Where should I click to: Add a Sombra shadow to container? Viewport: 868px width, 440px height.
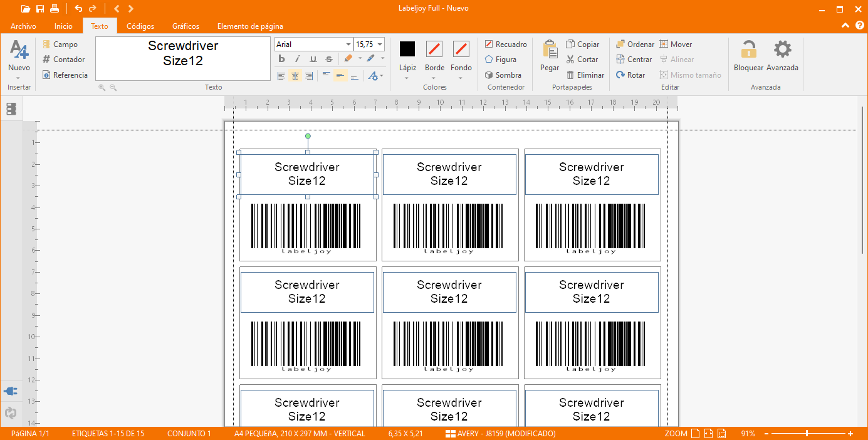[503, 75]
